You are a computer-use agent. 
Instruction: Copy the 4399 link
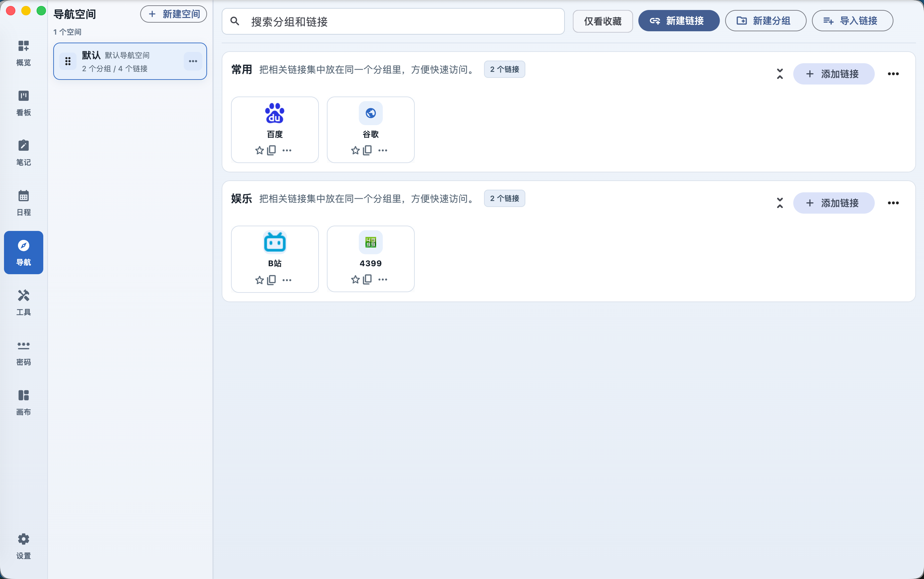point(367,279)
